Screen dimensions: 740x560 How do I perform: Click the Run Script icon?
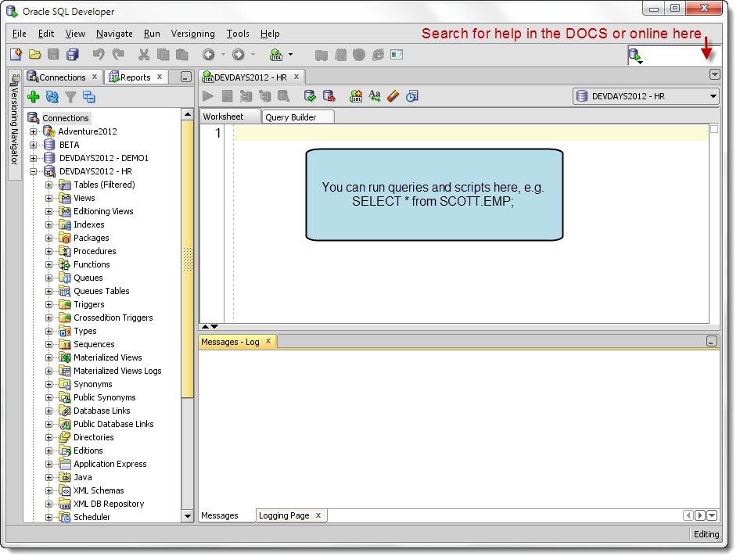227,96
